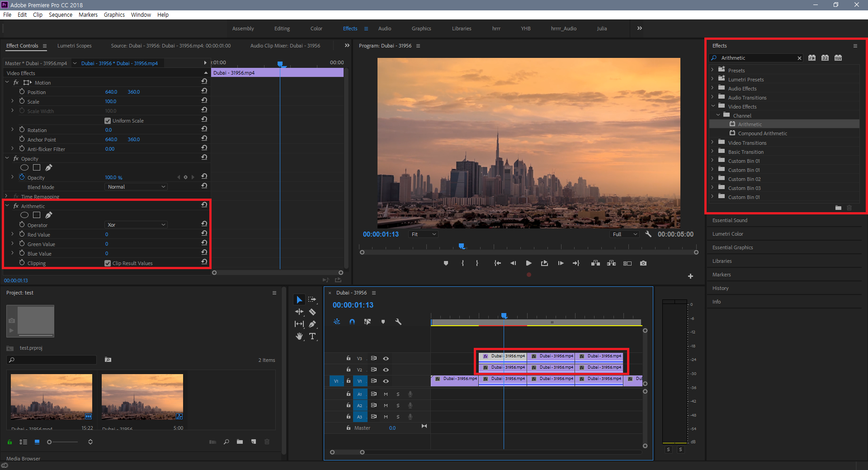Image resolution: width=868 pixels, height=470 pixels.
Task: Click the Export Frame camera icon
Action: point(643,263)
